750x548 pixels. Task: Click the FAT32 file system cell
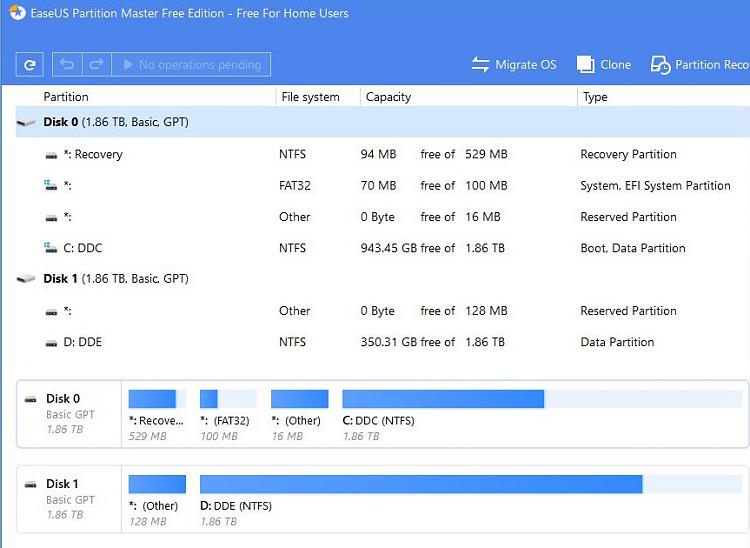pos(295,186)
